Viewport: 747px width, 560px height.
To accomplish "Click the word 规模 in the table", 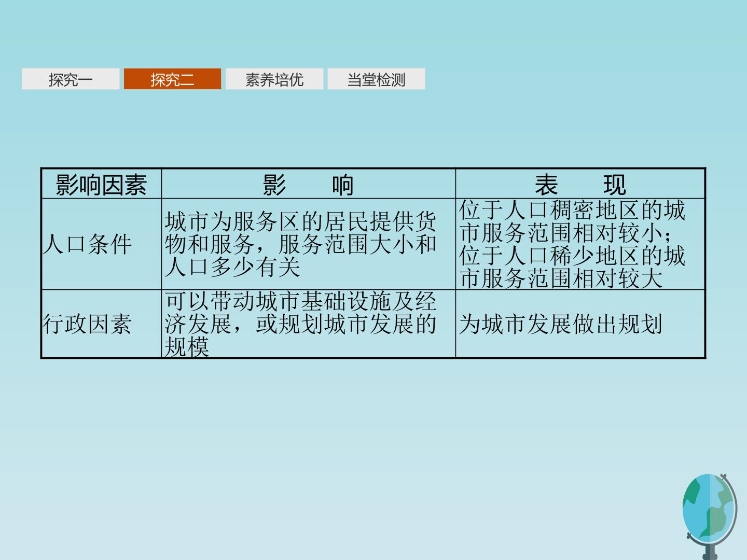I will [187, 347].
